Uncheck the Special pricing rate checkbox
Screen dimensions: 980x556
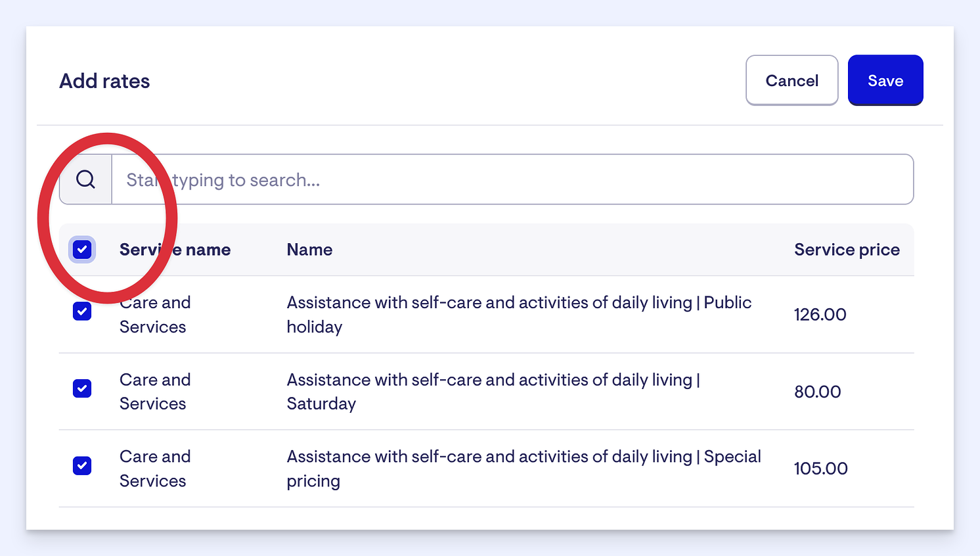82,466
